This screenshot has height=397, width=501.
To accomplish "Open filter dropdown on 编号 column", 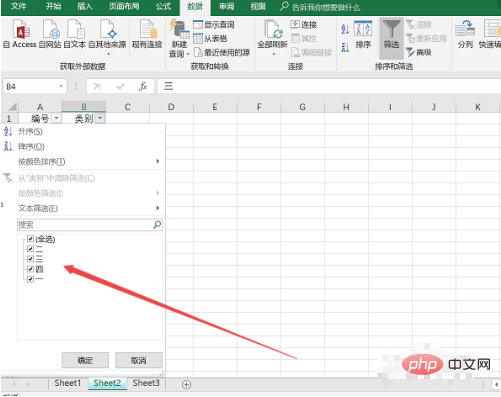I will tap(57, 118).
